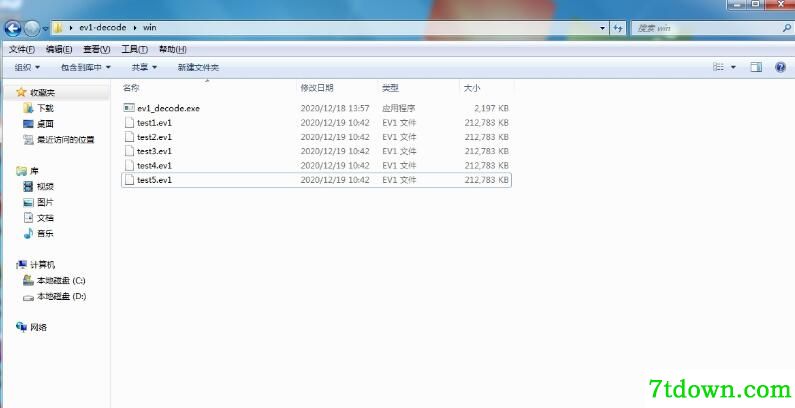Viewport: 795px width, 408px height.
Task: Click the 2020/12/18 13:57 date cell
Action: coord(335,108)
